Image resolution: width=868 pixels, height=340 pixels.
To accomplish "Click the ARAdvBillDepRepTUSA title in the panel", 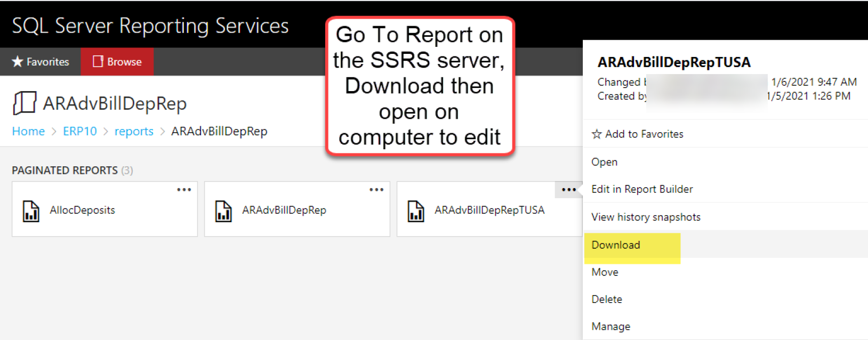I will tap(674, 62).
